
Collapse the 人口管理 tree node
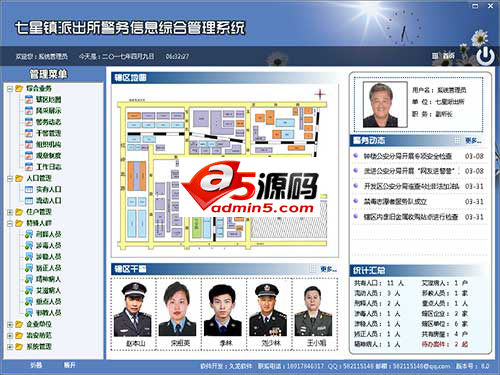point(10,178)
